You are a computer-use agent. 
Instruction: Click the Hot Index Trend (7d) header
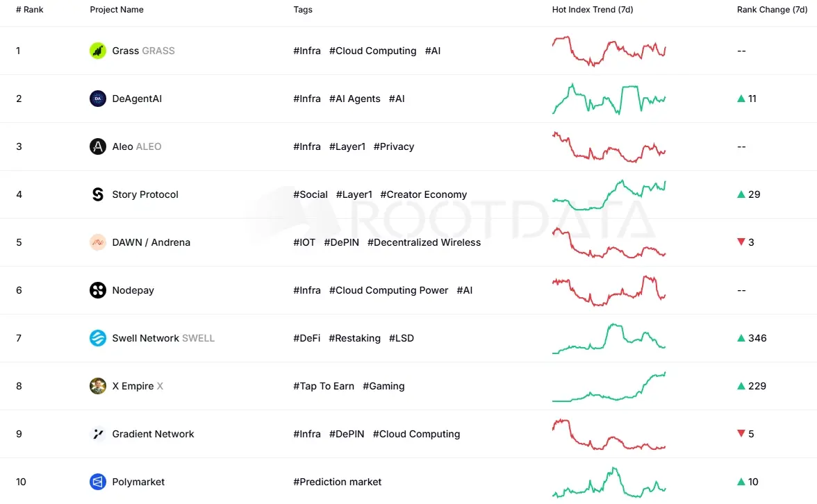[x=593, y=10]
